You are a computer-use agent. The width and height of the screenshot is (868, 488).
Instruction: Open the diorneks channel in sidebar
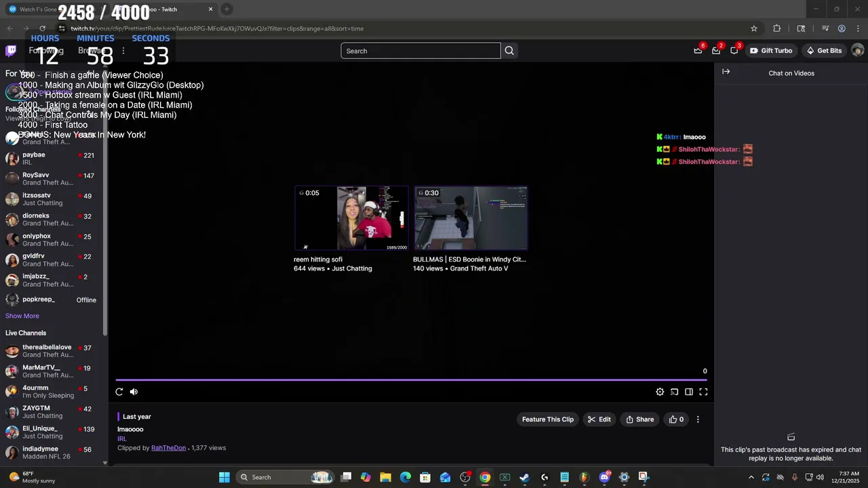pyautogui.click(x=53, y=220)
